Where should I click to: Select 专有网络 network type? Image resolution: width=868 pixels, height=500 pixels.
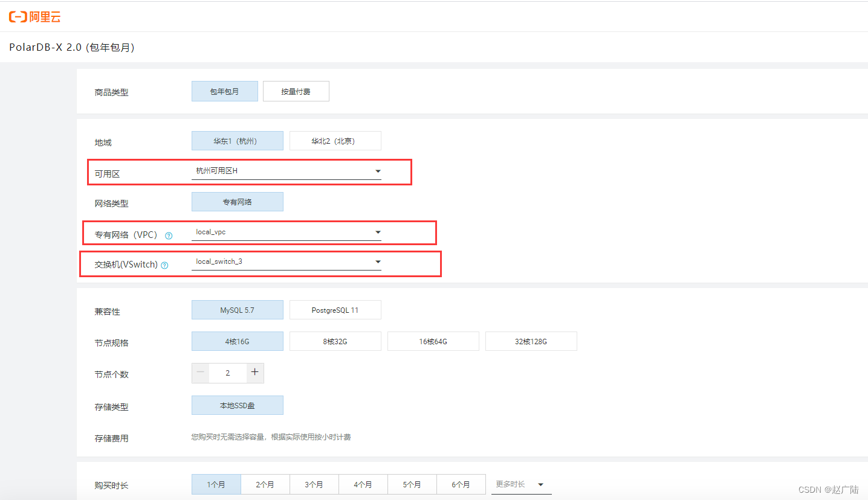(x=238, y=202)
